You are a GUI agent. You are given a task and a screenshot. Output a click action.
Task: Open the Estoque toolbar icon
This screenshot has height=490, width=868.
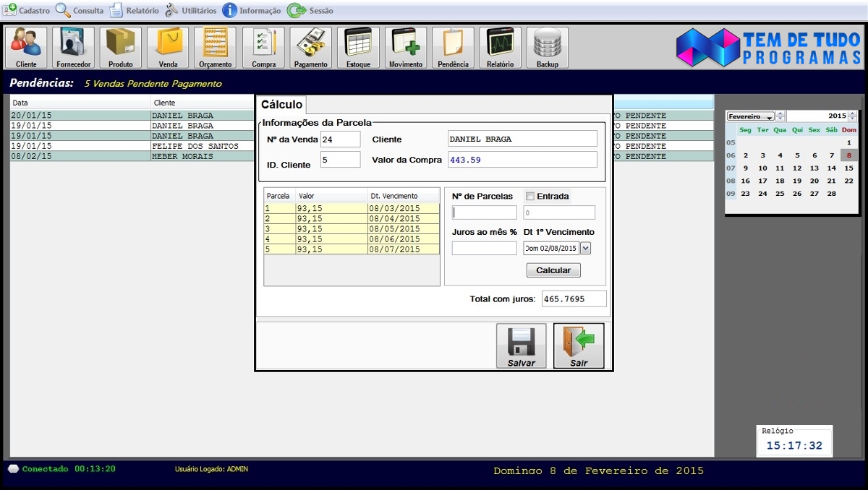pos(358,48)
